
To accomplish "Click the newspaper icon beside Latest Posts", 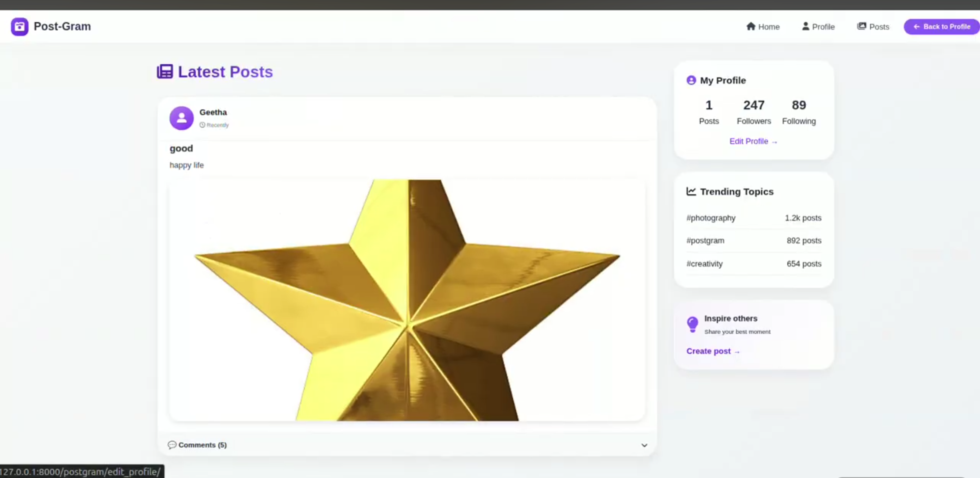I will [x=165, y=72].
